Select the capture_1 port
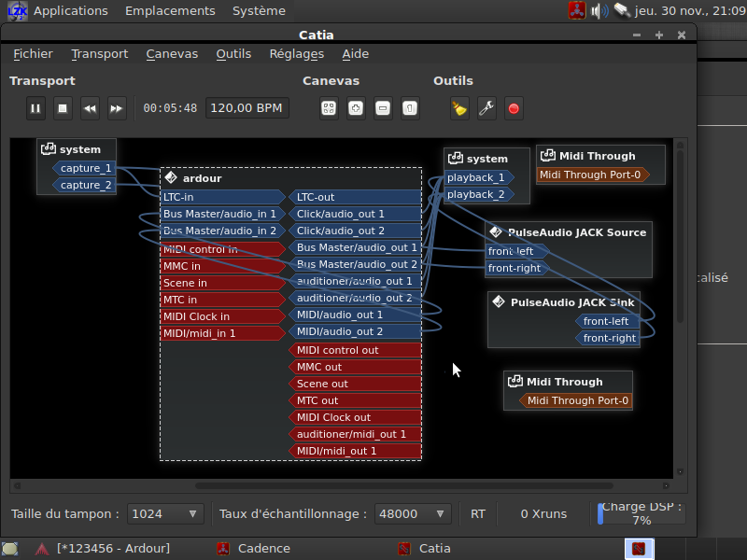This screenshot has width=747, height=560. pos(85,168)
